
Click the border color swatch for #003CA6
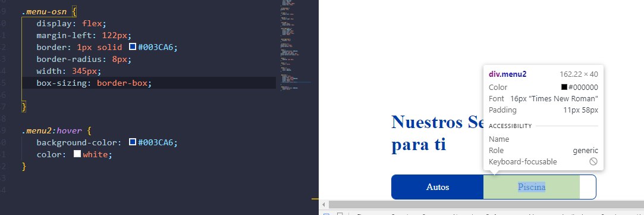tap(132, 47)
